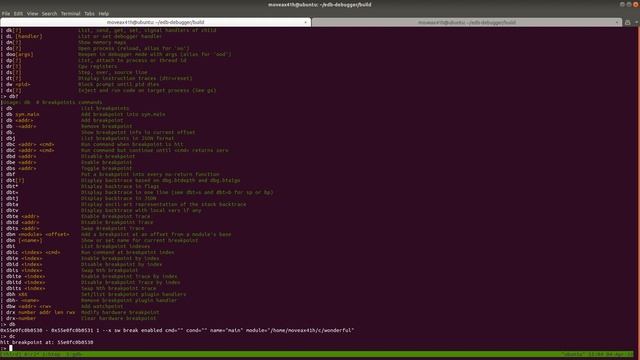Click the green tmux status bar
640x360 pixels.
318,354
